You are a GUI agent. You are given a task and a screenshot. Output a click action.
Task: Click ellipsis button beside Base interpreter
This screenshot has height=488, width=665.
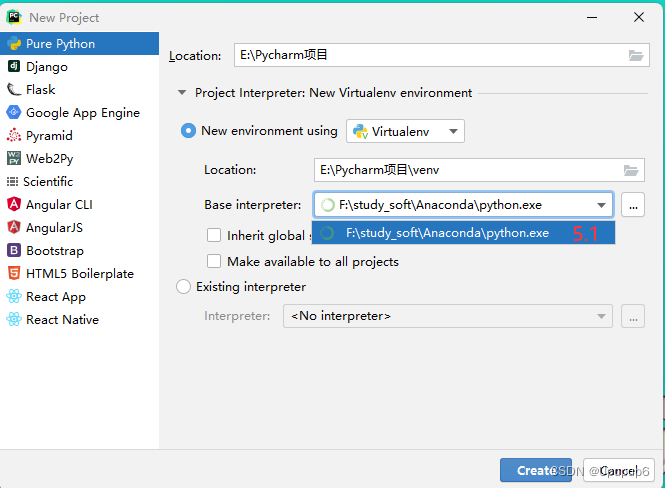[x=633, y=205]
